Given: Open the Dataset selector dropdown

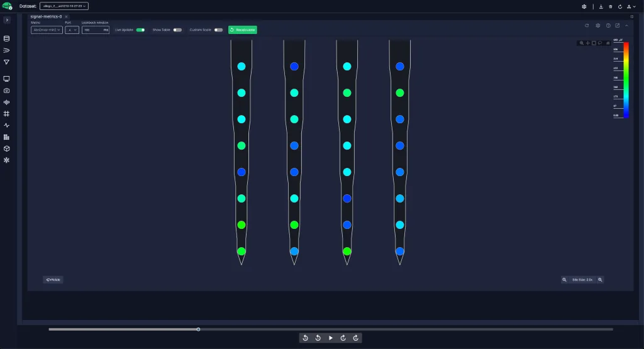Looking at the screenshot, I should point(64,6).
